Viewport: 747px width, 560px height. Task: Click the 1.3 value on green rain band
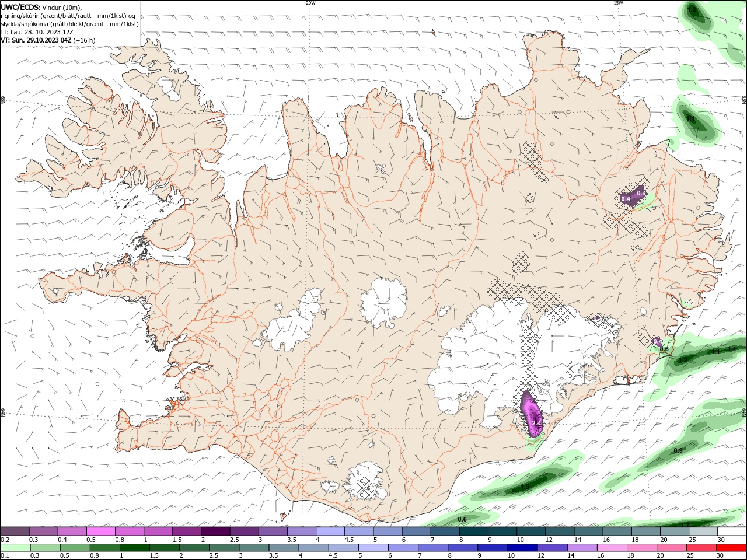click(525, 487)
